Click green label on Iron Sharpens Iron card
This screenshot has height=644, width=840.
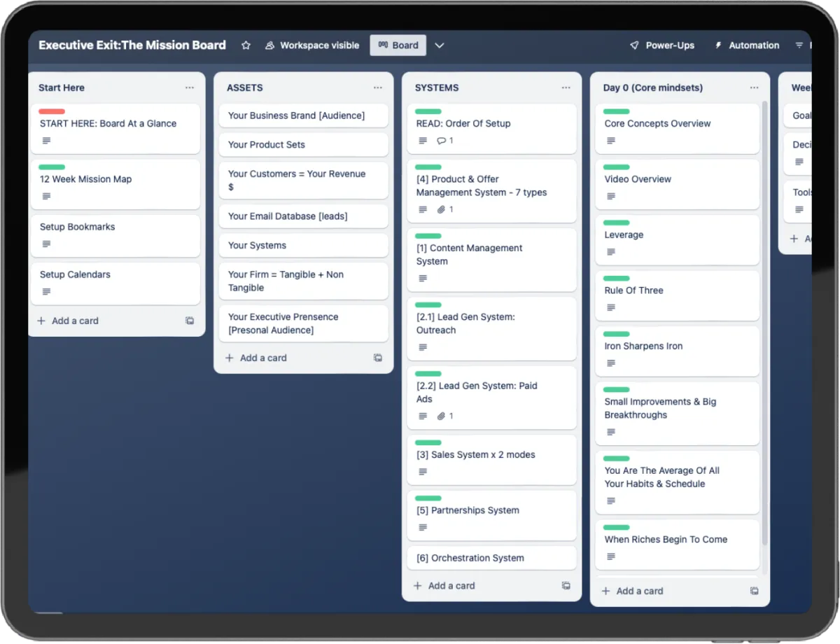click(616, 335)
